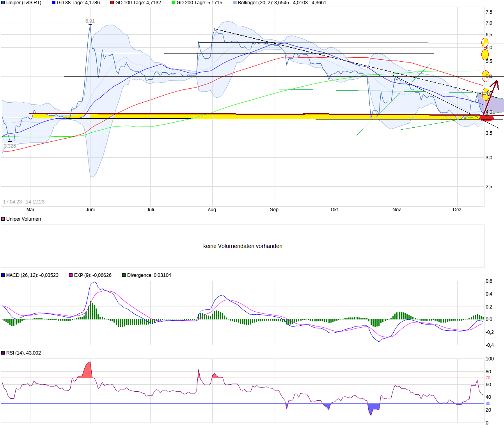504x428 pixels.
Task: Select the 'Dez.' month label
Action: pyautogui.click(x=458, y=210)
